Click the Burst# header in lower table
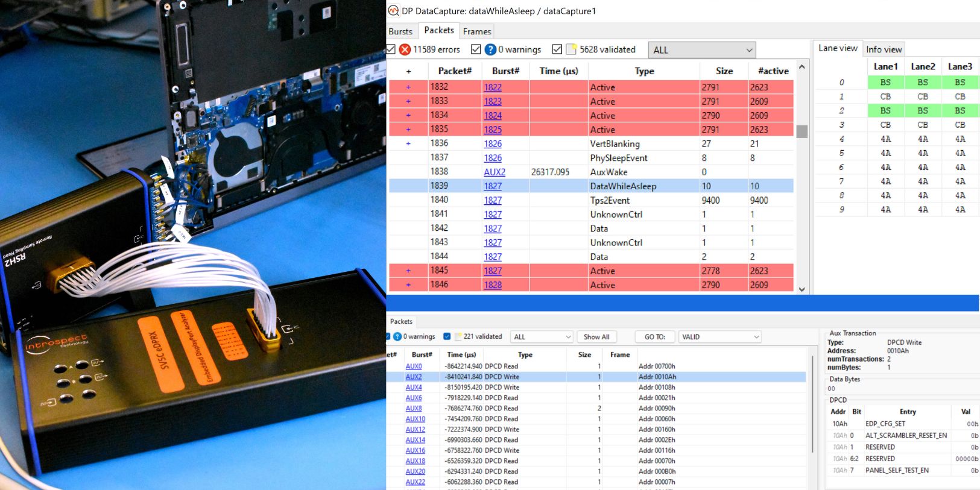The height and width of the screenshot is (490, 980). [422, 355]
